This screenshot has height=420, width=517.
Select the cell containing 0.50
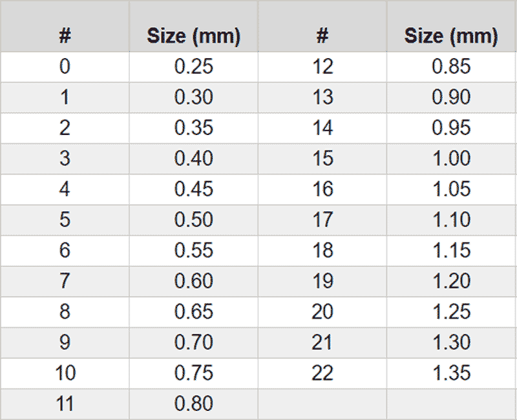pos(193,220)
